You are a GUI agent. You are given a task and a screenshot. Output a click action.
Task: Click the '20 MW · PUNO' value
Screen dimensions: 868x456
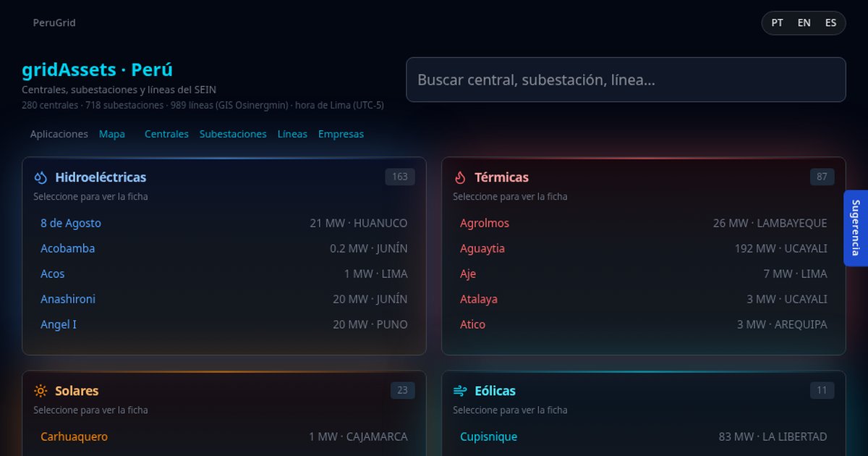pos(370,324)
